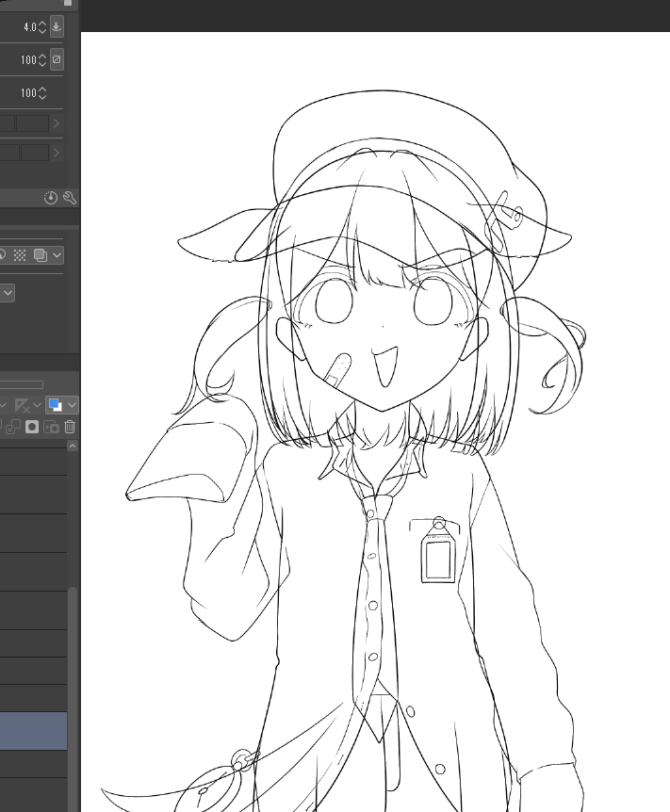
Task: Delete the layer with the trash icon
Action: coord(70,427)
